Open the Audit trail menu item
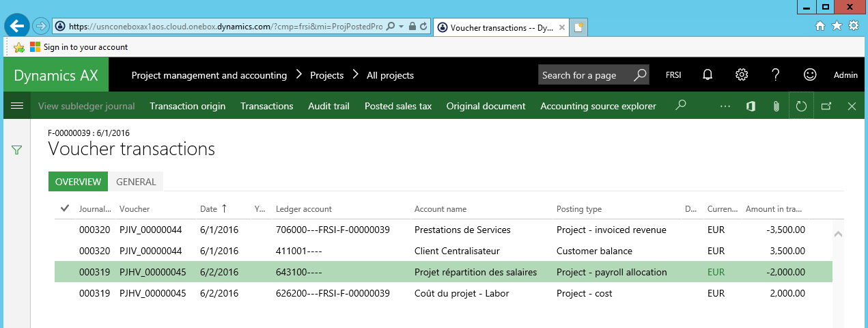 click(x=328, y=106)
